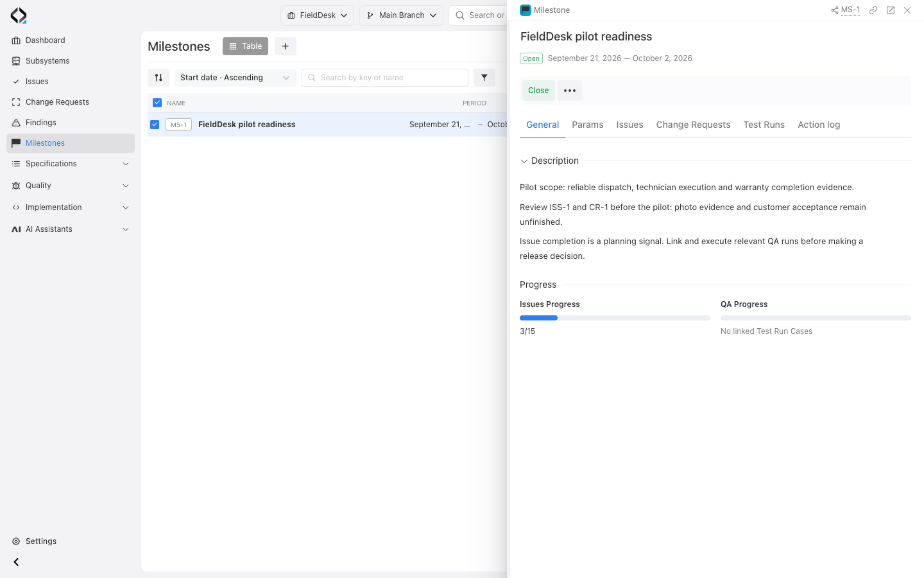
Task: Open the FieldDesk project dropdown
Action: 317,15
